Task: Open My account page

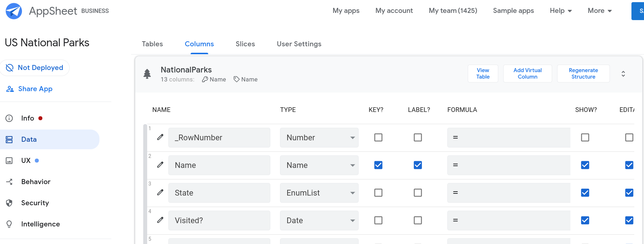Action: pyautogui.click(x=394, y=11)
